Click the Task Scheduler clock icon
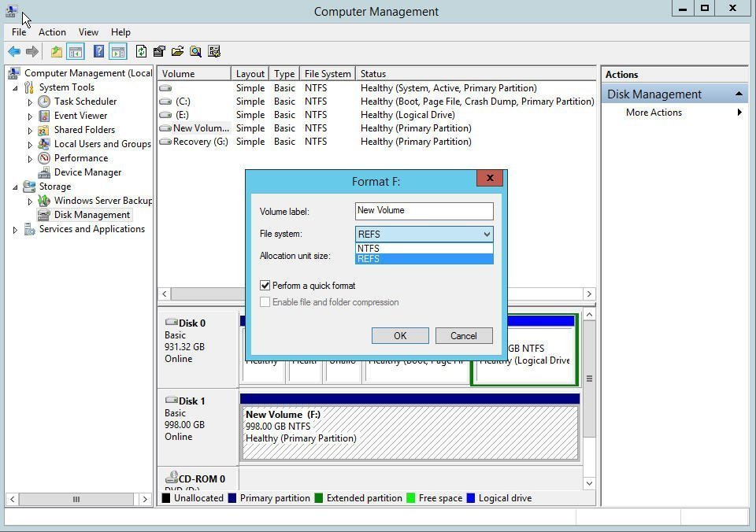This screenshot has width=756, height=532. pos(44,102)
